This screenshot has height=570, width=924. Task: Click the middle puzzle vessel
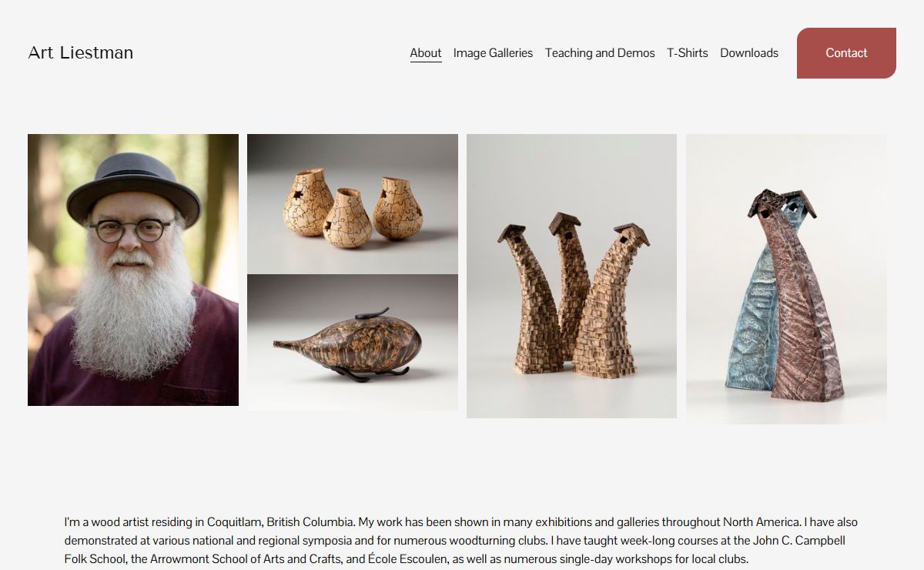(x=346, y=220)
